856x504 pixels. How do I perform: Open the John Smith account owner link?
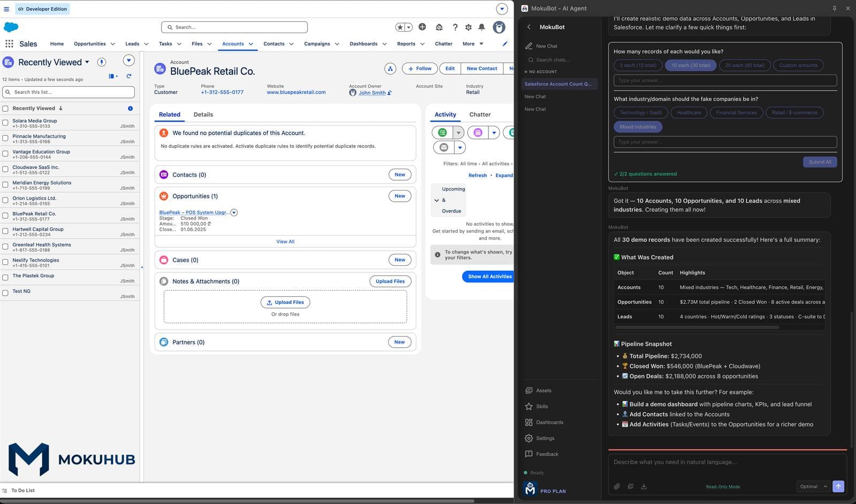[372, 93]
